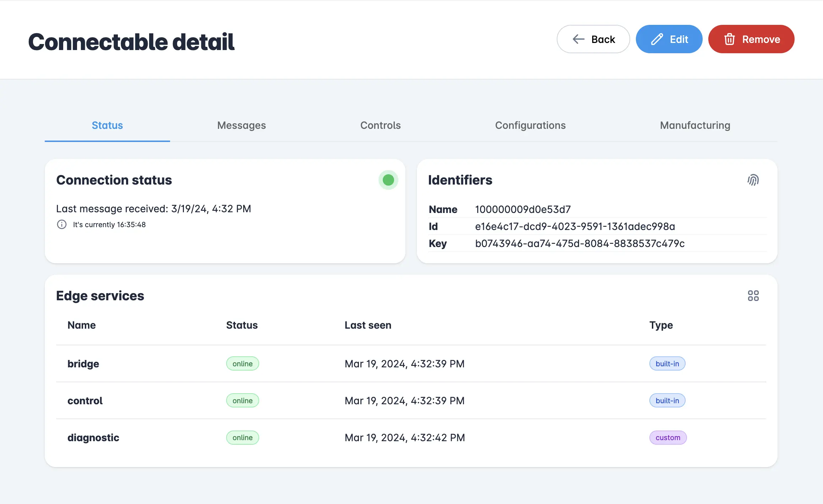Click the fingerprint icon in Identifiers card
823x504 pixels.
point(753,180)
